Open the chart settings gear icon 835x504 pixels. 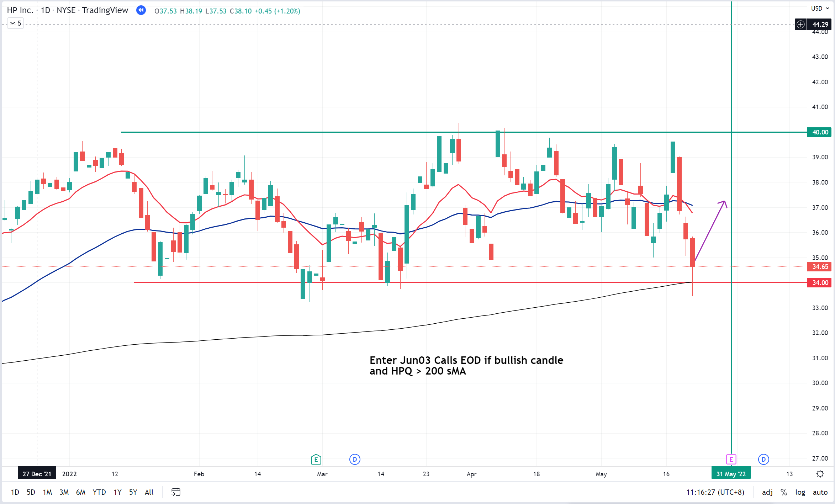(x=820, y=474)
